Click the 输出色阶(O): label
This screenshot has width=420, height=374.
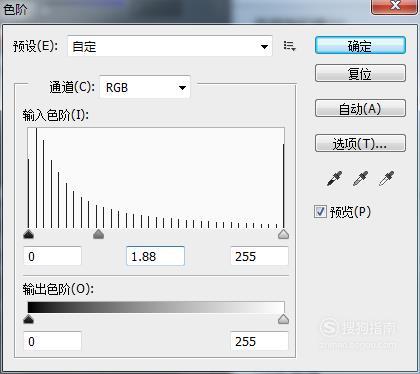[x=58, y=289]
